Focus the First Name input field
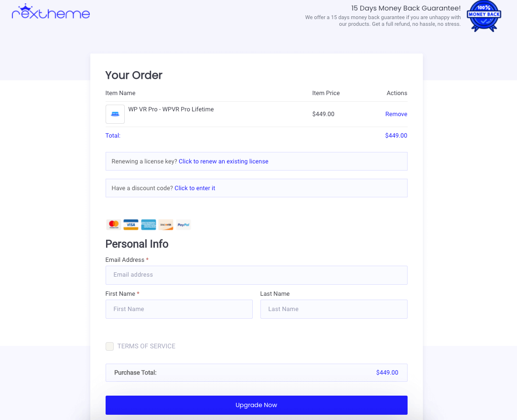517x420 pixels. [x=179, y=309]
